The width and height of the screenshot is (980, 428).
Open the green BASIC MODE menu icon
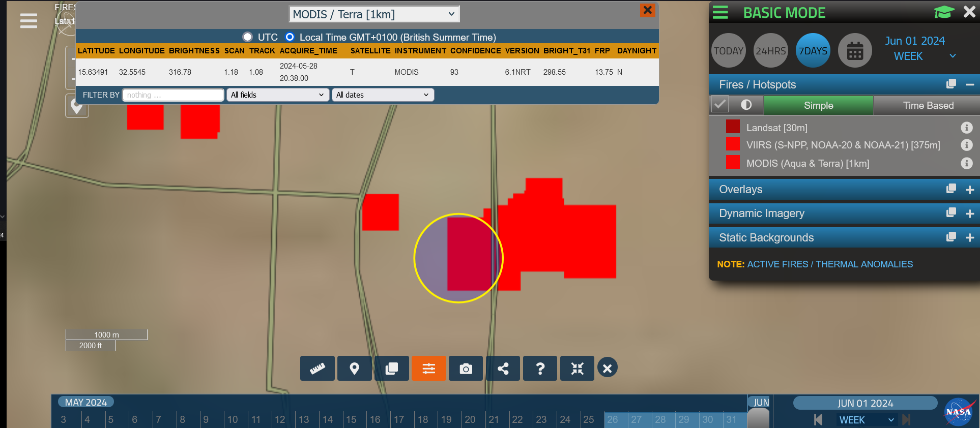[x=720, y=12]
